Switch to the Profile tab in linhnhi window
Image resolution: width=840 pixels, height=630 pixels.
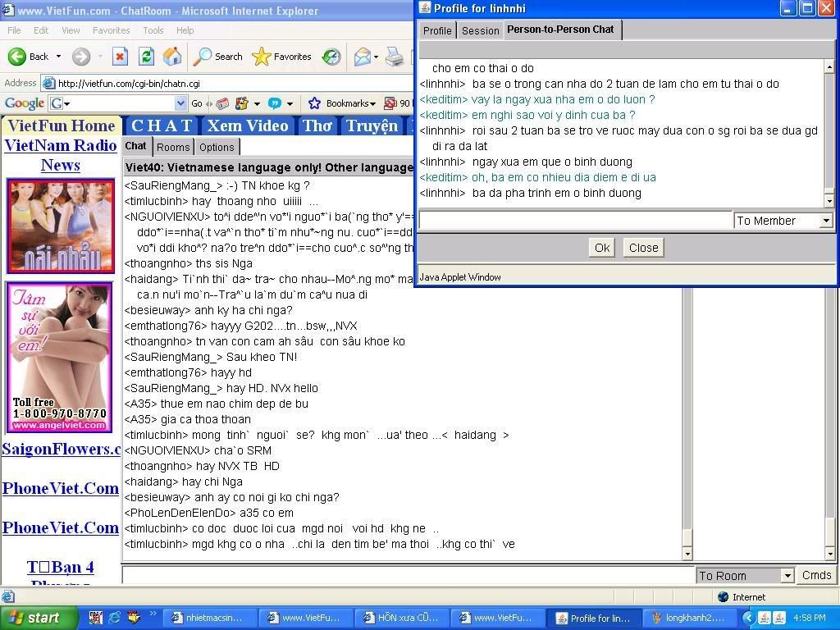coord(437,30)
